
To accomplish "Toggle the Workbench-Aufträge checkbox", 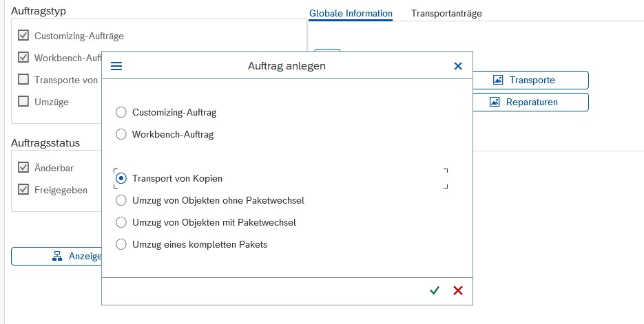I will (23, 57).
